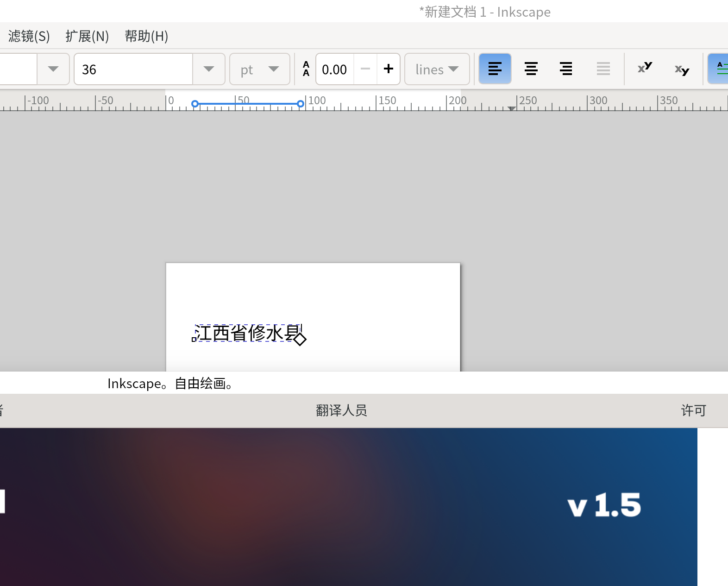Viewport: 728px width, 586px height.
Task: Open the lines spacing unit dropdown
Action: [437, 69]
